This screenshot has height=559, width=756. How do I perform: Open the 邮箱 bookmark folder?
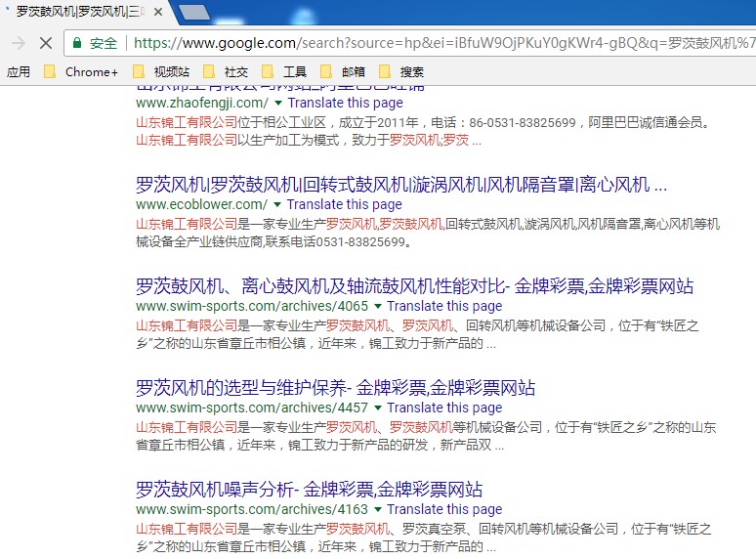click(343, 71)
